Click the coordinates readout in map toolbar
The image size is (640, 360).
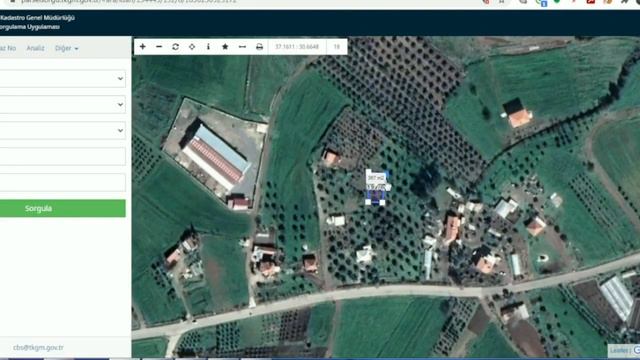pos(297,47)
